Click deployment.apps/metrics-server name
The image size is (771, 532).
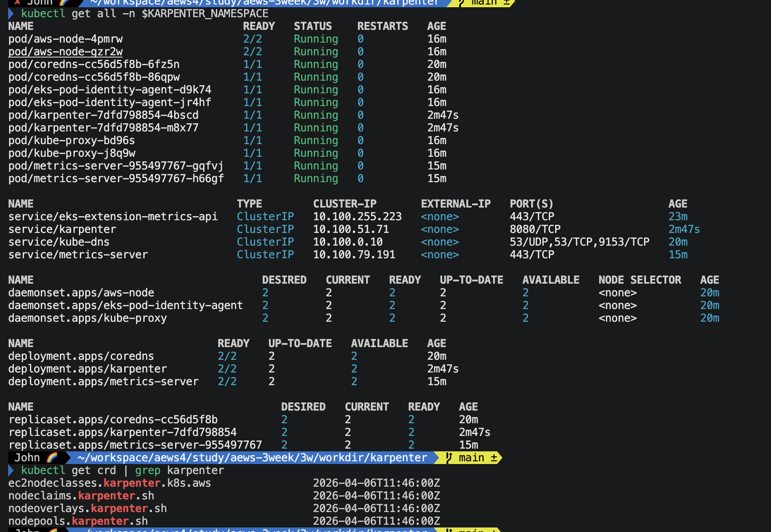coord(103,382)
